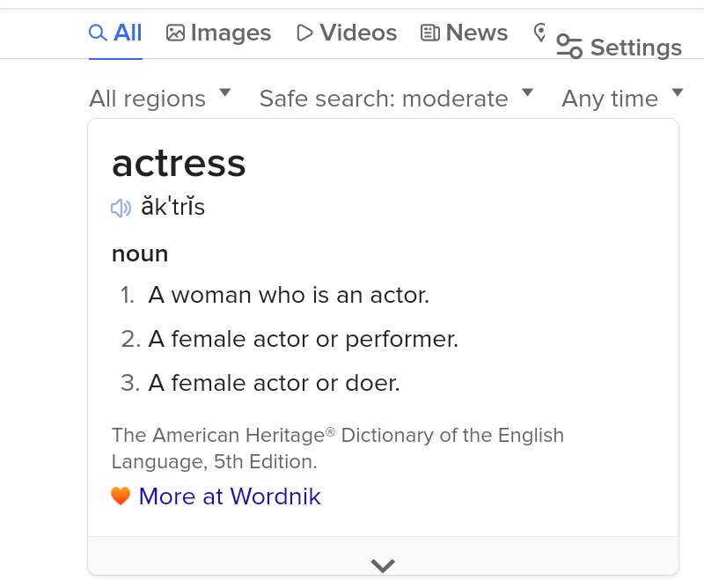The image size is (704, 588).
Task: Click the newspaper icon beside News
Action: [x=430, y=33]
